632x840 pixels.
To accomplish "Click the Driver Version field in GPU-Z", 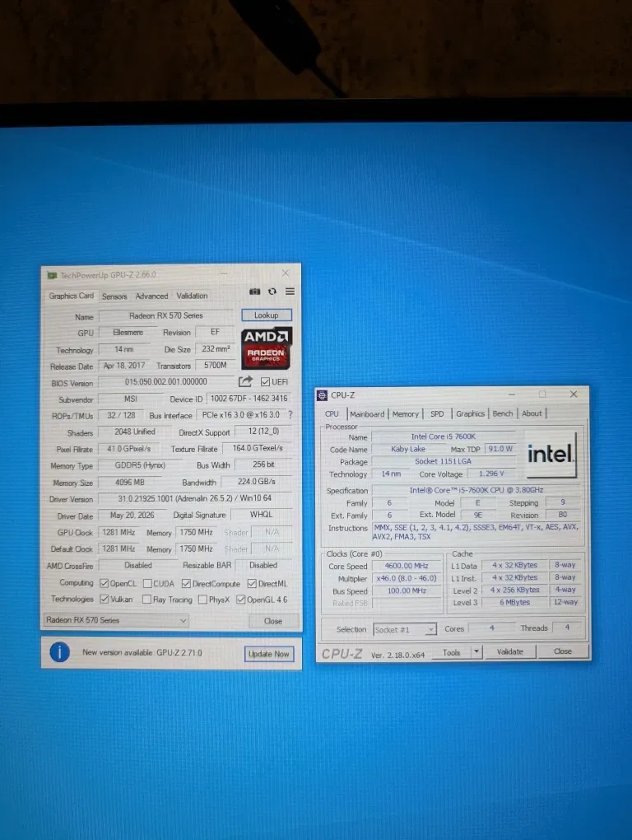I will click(x=195, y=498).
